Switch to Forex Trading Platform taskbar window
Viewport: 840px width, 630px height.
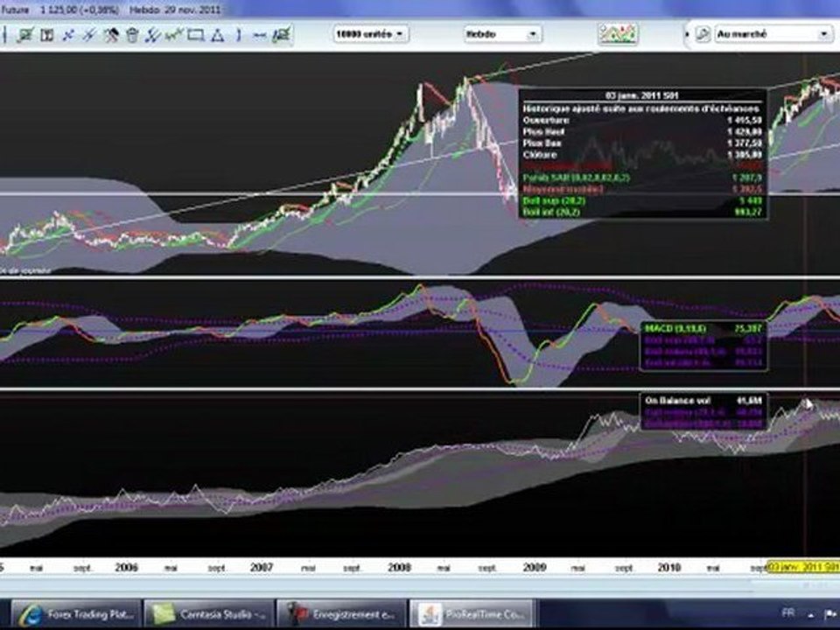(75, 614)
